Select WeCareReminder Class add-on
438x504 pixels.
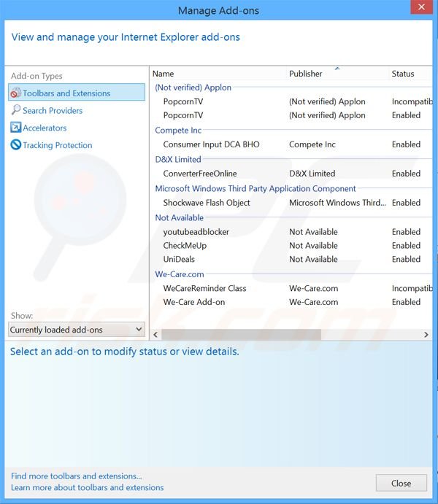(x=291, y=288)
